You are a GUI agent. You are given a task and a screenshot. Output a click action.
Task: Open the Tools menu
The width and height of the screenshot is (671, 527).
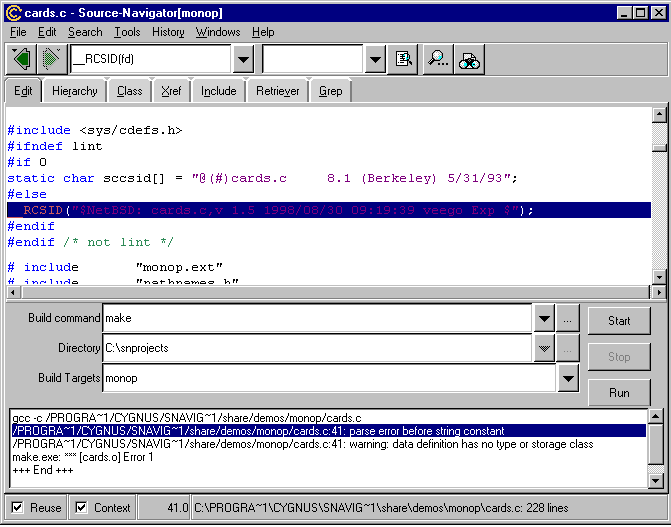[127, 32]
